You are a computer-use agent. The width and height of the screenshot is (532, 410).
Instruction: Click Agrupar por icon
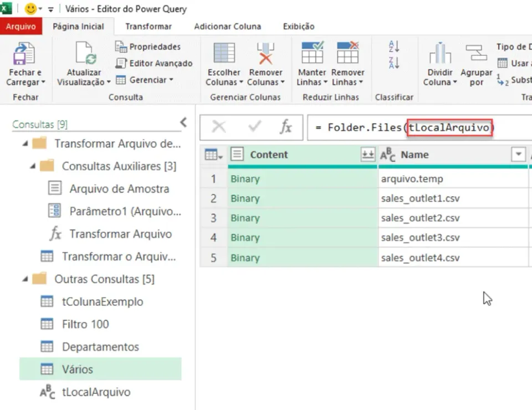click(x=477, y=53)
